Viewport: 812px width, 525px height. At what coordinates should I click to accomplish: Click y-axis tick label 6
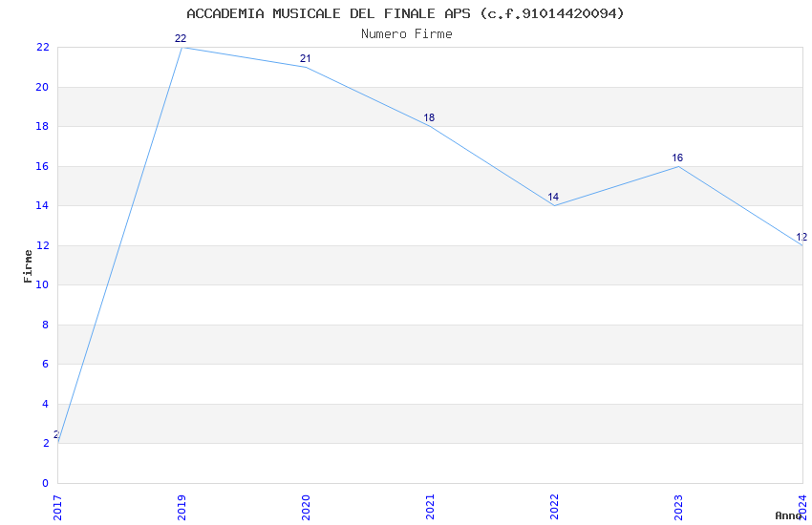point(46,364)
